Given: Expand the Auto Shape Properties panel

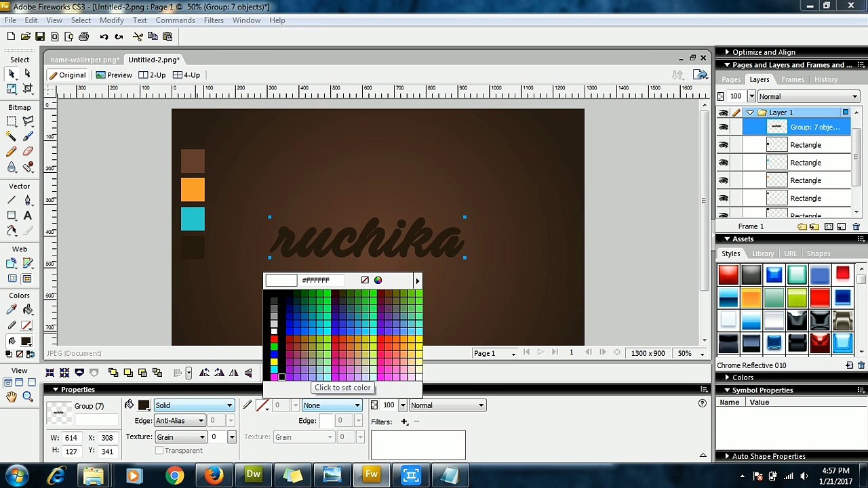Looking at the screenshot, I should click(x=727, y=456).
